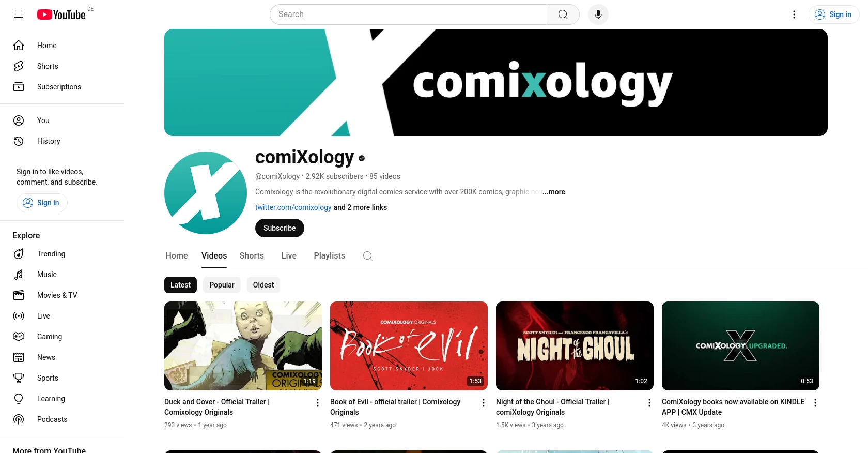Open options for Duck and Cover video
Viewport: 868px width, 453px height.
pyautogui.click(x=318, y=403)
